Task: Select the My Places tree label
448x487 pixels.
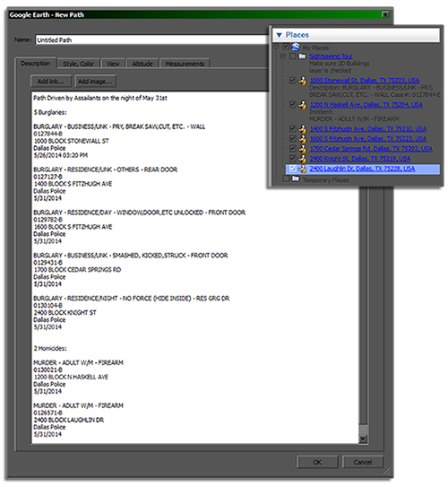Action: [x=315, y=48]
